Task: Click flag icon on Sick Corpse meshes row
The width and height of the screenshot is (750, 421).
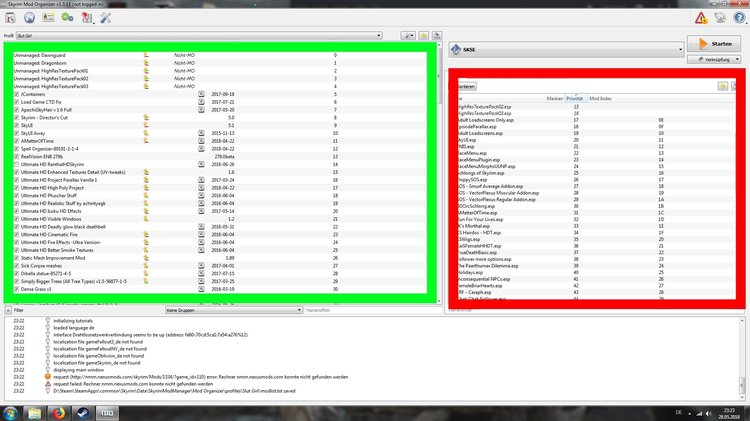Action: click(146, 266)
